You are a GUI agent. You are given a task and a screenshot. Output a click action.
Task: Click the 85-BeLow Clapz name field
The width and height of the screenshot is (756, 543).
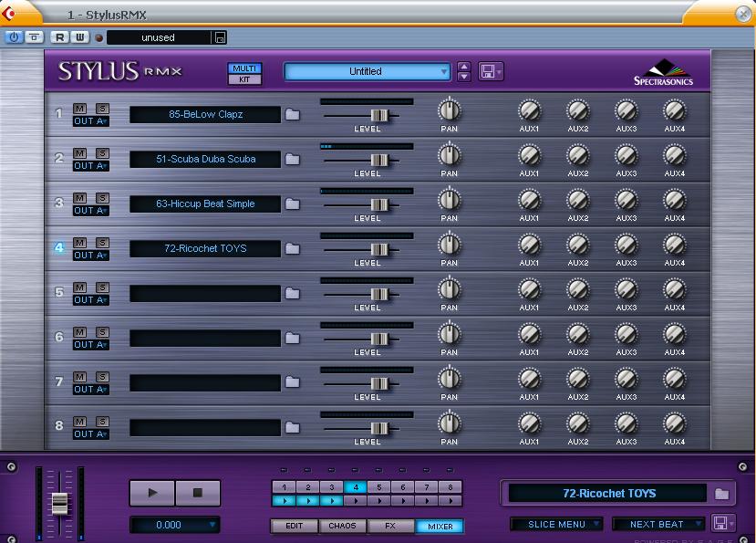pyautogui.click(x=205, y=114)
